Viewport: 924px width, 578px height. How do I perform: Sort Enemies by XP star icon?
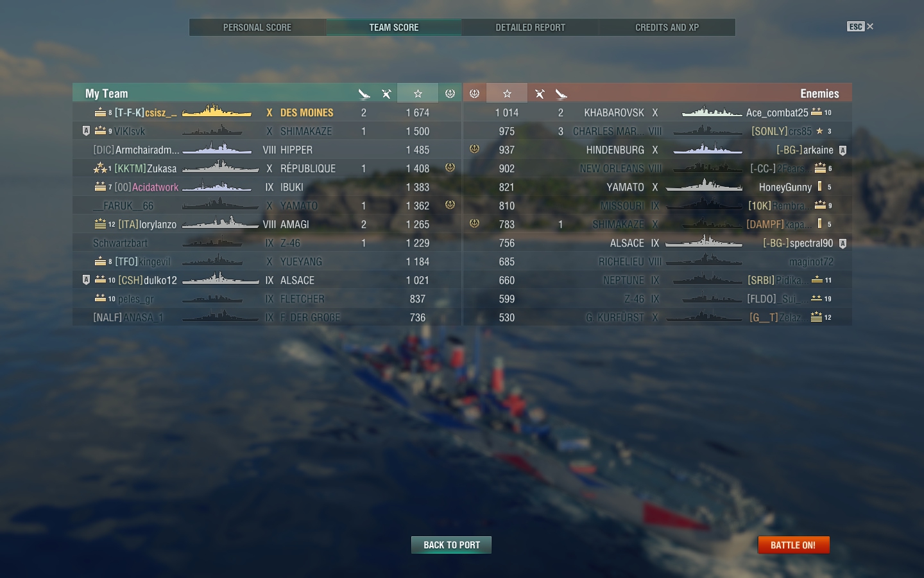click(507, 94)
